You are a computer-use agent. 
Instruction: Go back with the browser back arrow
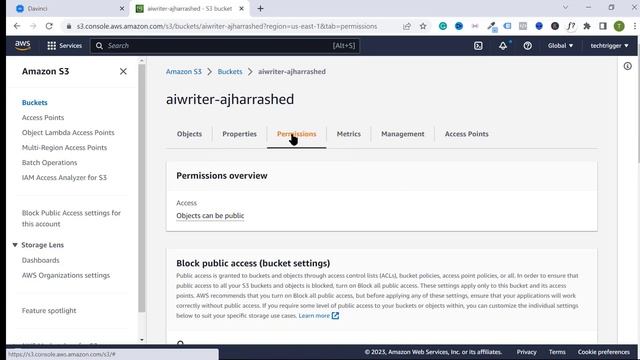coord(17,26)
